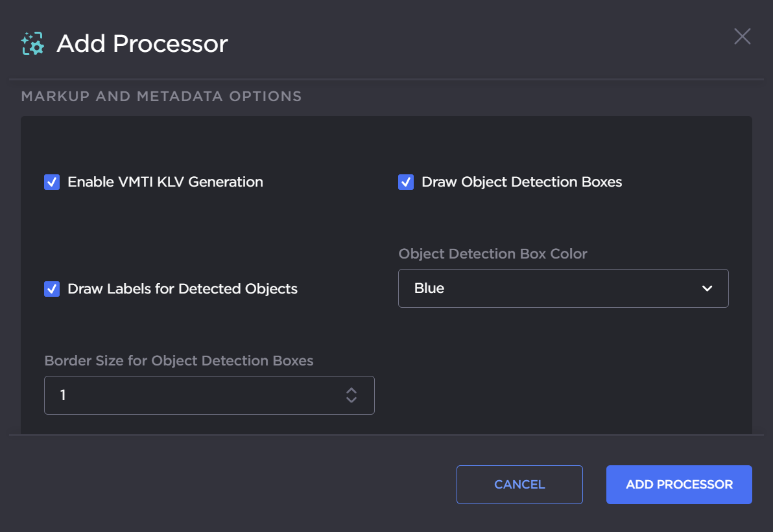Viewport: 773px width, 532px height.
Task: Click the Add Processor dialog title
Action: (142, 43)
